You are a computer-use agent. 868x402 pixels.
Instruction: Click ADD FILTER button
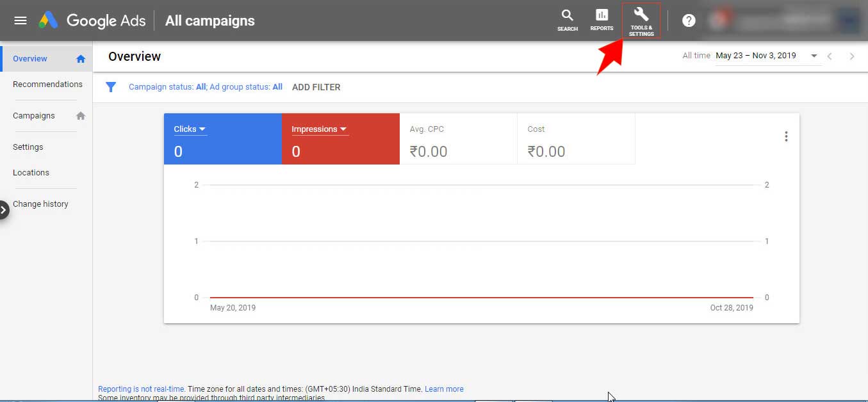pyautogui.click(x=316, y=87)
